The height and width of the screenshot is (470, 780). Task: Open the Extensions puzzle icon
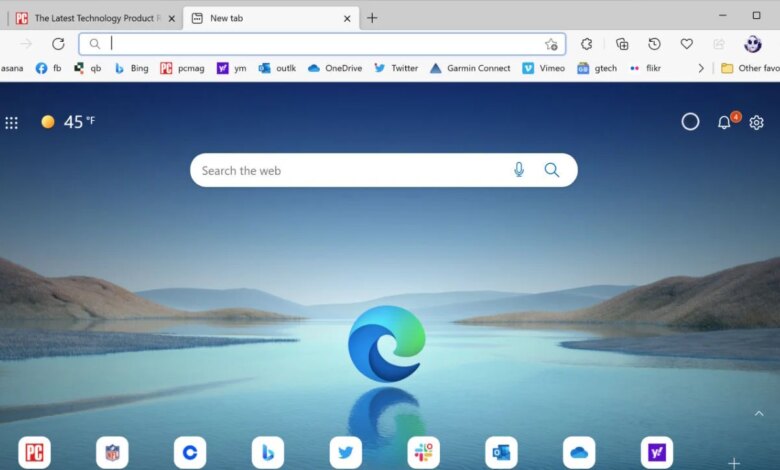point(586,44)
